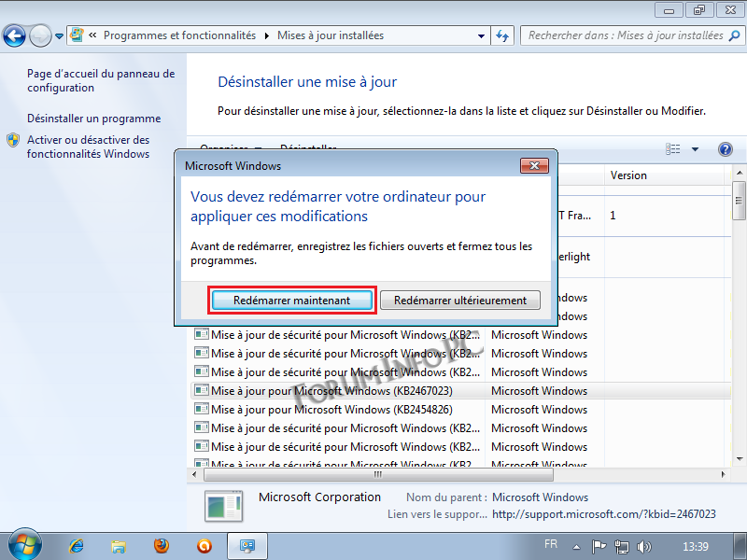Expand the view options dropdown arrow
Screen dimensions: 747x560
point(695,149)
